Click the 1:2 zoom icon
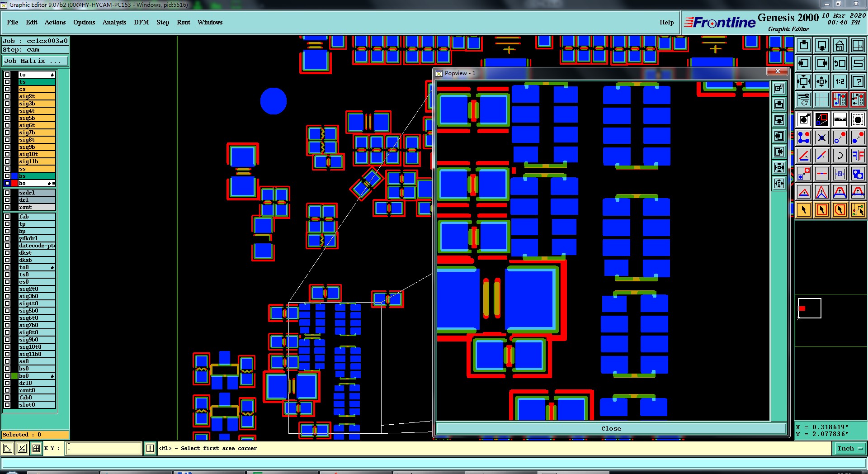Image resolution: width=868 pixels, height=474 pixels. click(x=840, y=81)
